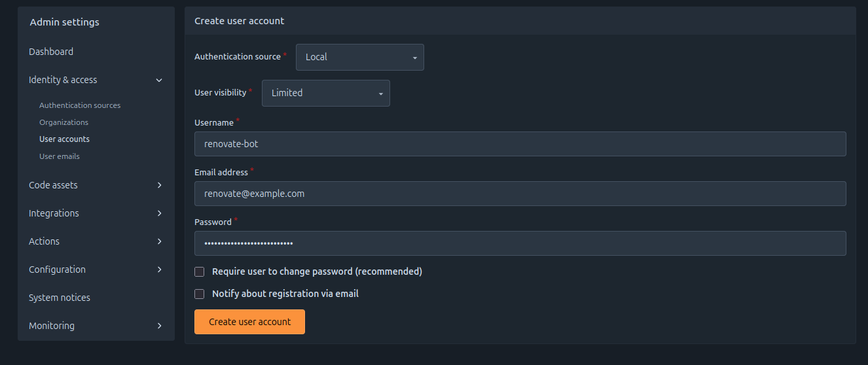Select User accounts in sidebar

click(x=64, y=139)
